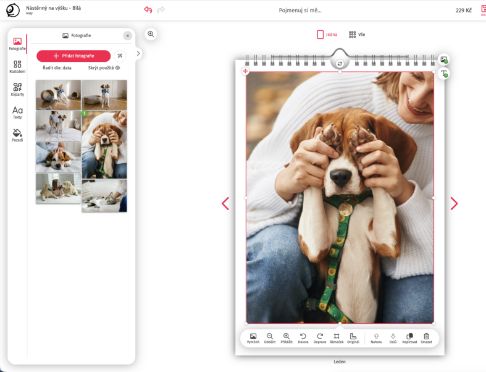The width and height of the screenshot is (486, 372).
Task: Open the Pozadí paint bucket sidebar tab
Action: pyautogui.click(x=17, y=135)
